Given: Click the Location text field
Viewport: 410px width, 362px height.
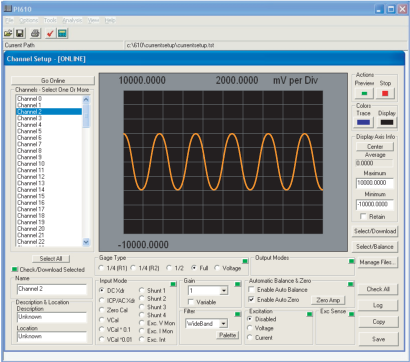Looking at the screenshot, I should coord(52,336).
